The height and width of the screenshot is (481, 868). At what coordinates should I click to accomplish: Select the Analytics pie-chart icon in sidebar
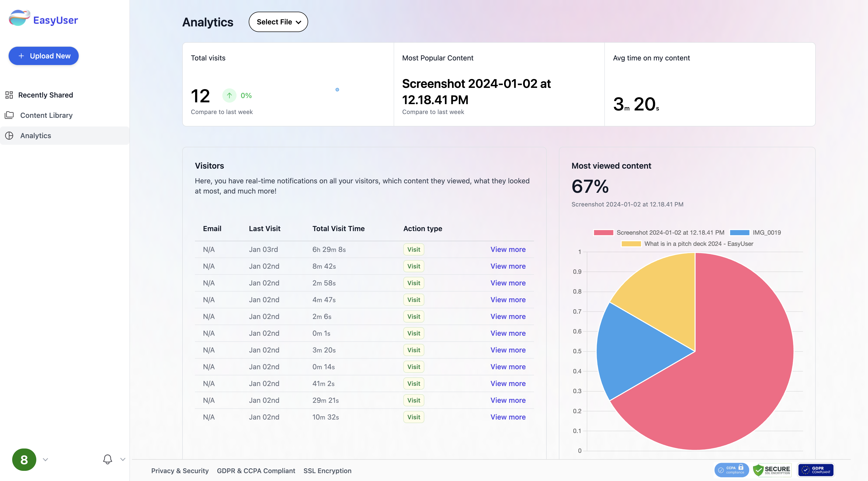[9, 136]
